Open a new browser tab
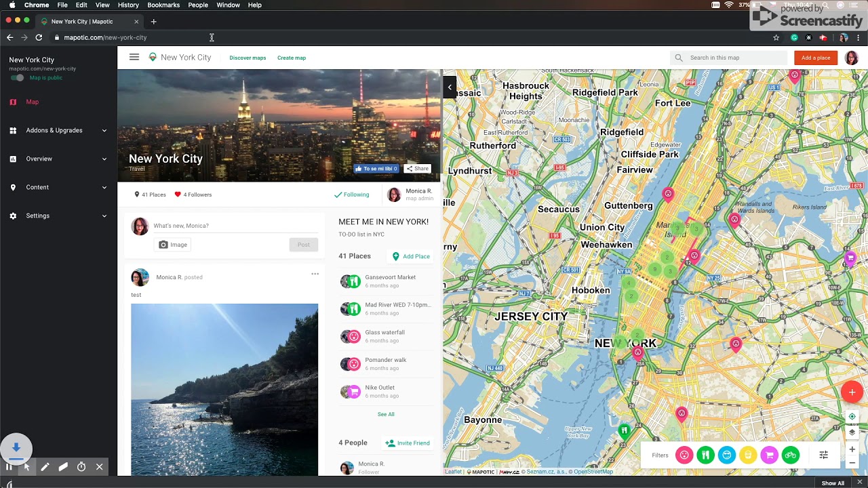 [x=154, y=22]
